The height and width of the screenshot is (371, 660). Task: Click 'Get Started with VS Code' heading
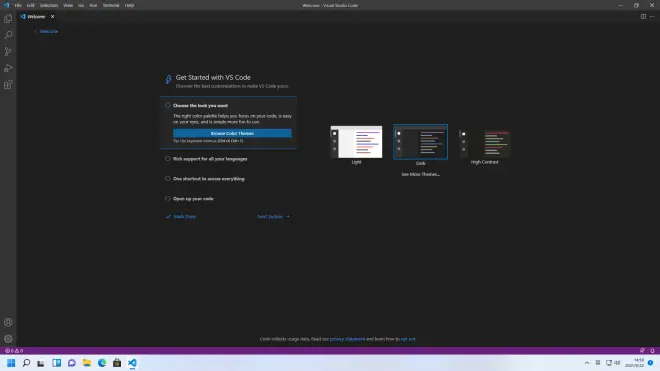[213, 77]
